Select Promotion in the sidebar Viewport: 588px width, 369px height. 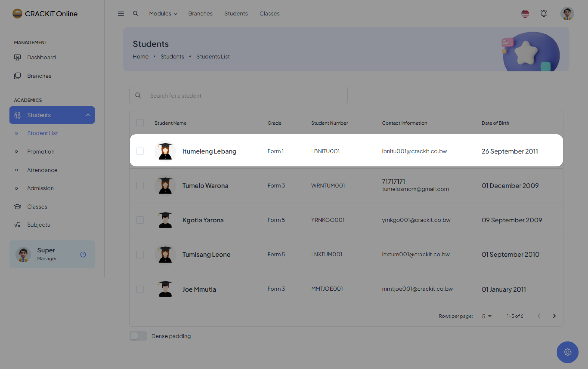(41, 151)
